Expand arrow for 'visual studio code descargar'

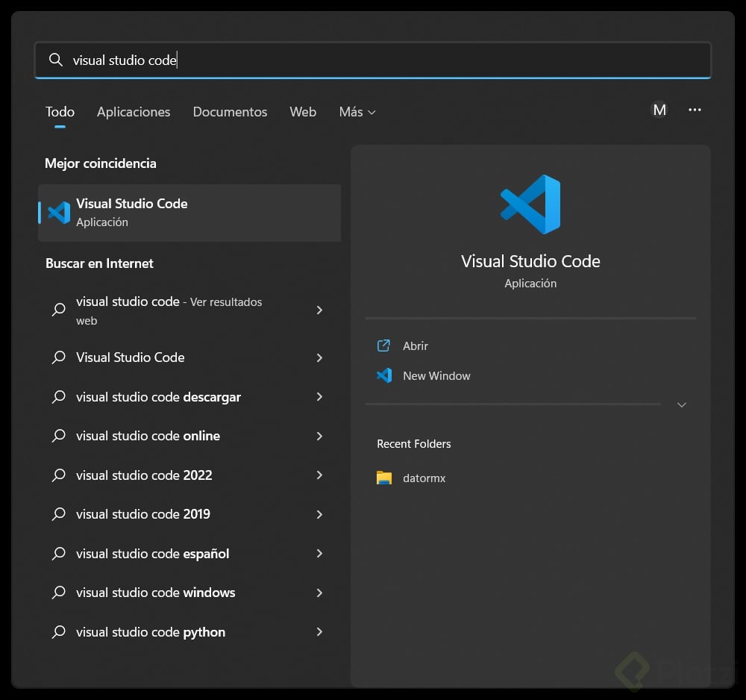(319, 397)
